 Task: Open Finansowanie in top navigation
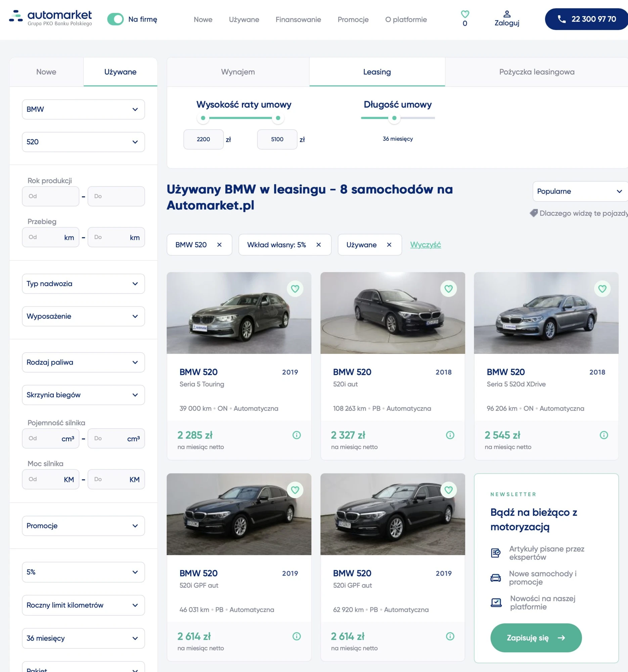tap(298, 19)
